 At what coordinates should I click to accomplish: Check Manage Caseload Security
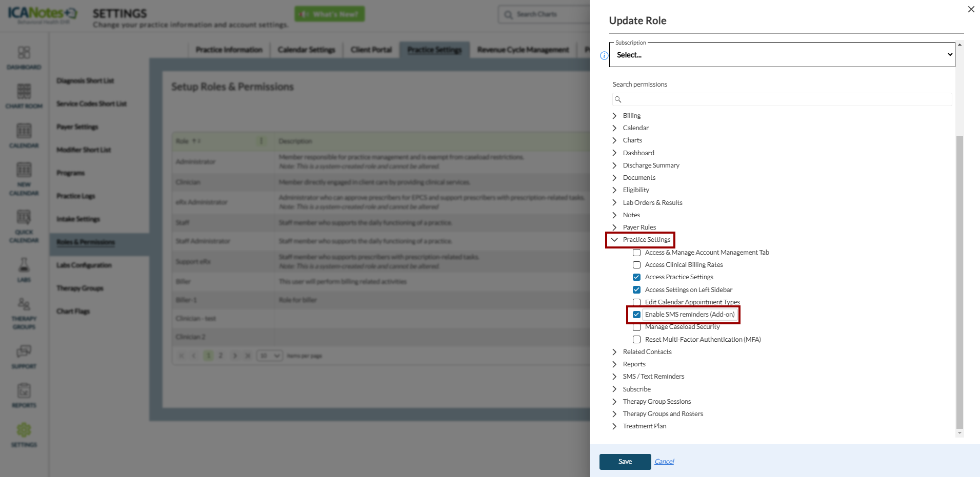(x=636, y=327)
